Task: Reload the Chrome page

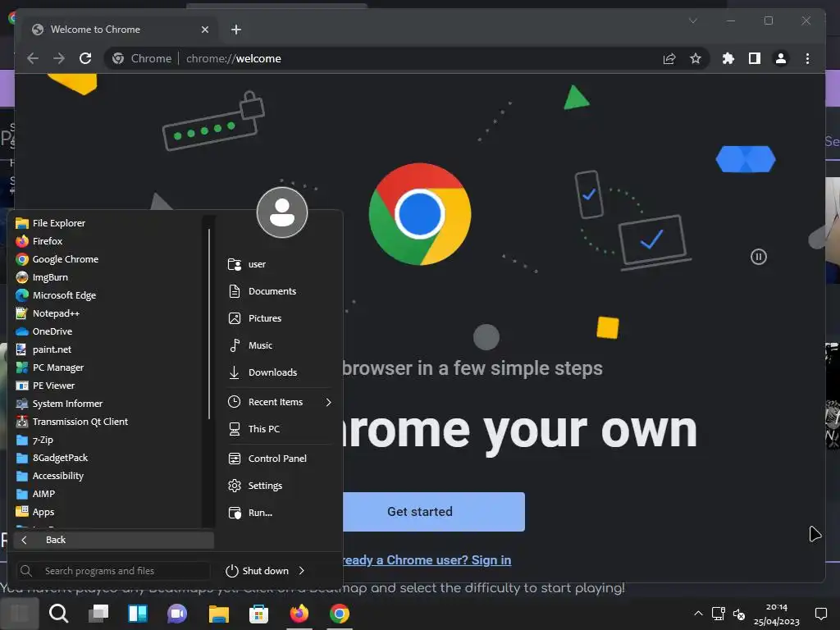Action: pos(85,58)
